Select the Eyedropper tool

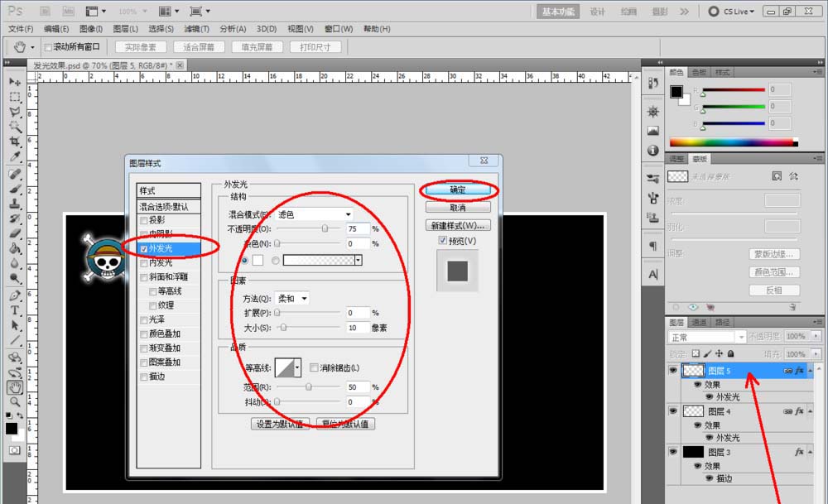point(15,156)
